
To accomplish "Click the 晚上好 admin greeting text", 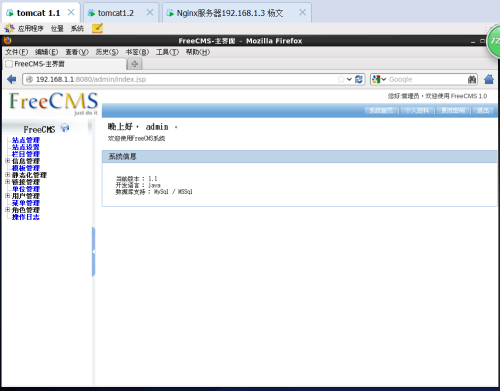I will click(143, 127).
